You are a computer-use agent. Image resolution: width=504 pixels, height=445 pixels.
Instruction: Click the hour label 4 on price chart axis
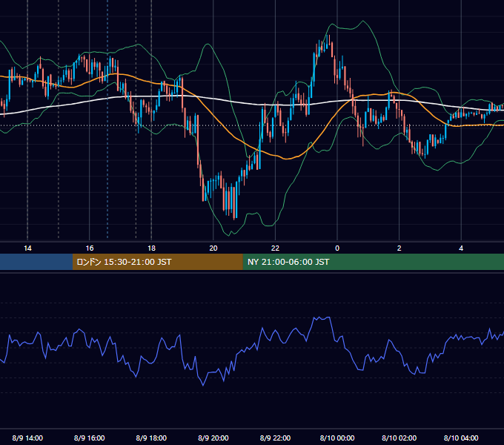coord(461,248)
